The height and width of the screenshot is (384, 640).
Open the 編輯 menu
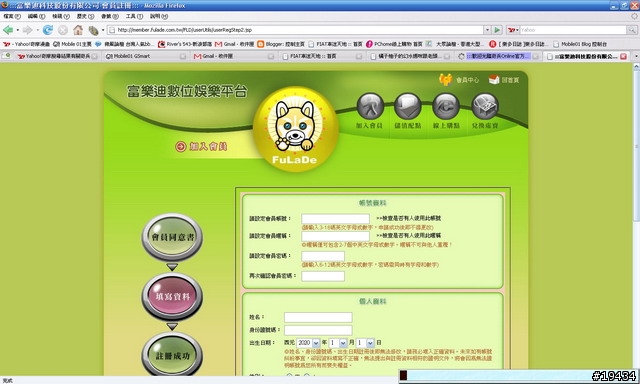pos(36,16)
